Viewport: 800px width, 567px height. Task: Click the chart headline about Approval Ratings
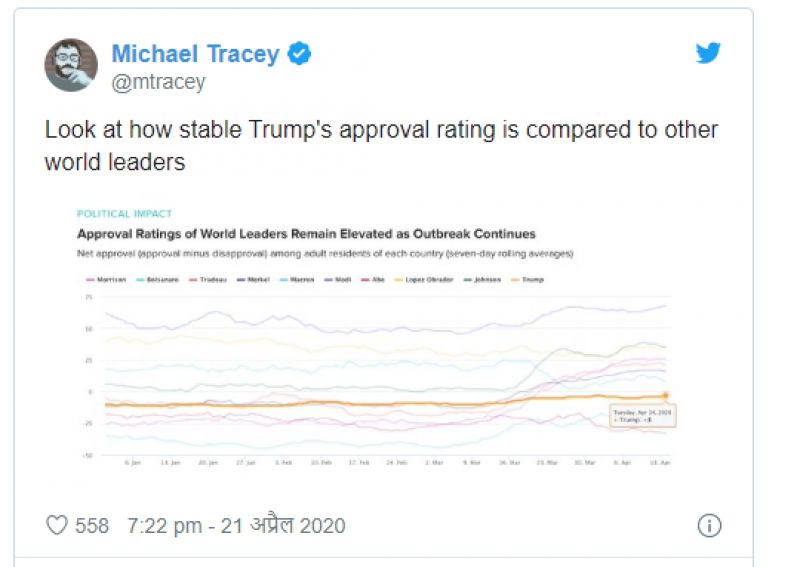point(307,234)
